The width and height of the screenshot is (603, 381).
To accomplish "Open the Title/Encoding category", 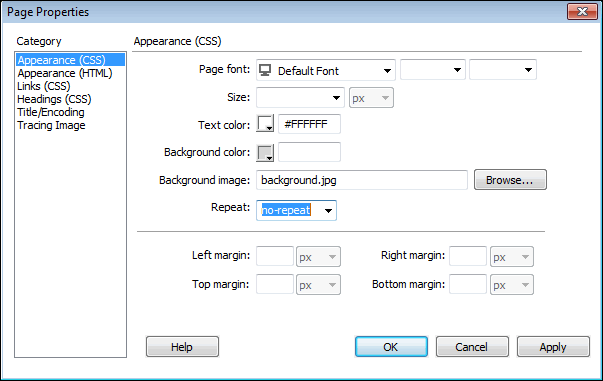I will (51, 112).
